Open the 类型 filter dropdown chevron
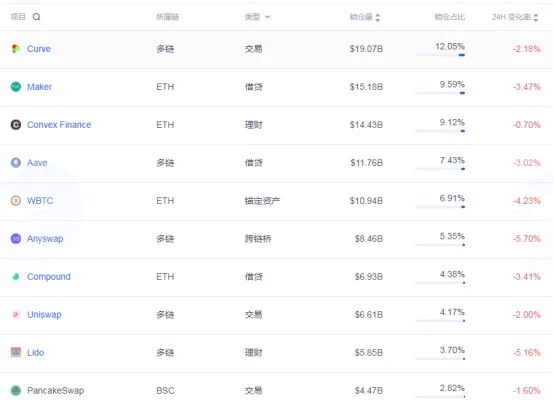The image size is (554, 406). 267,17
